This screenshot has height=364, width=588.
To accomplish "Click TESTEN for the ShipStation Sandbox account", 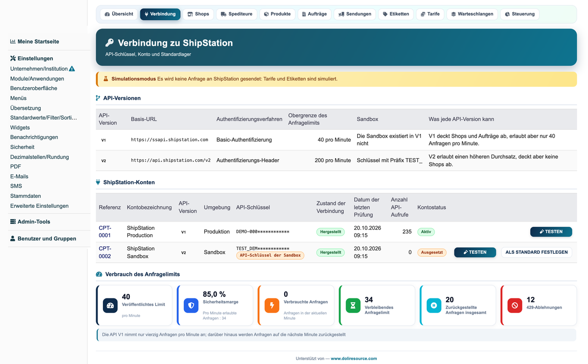I will [475, 252].
